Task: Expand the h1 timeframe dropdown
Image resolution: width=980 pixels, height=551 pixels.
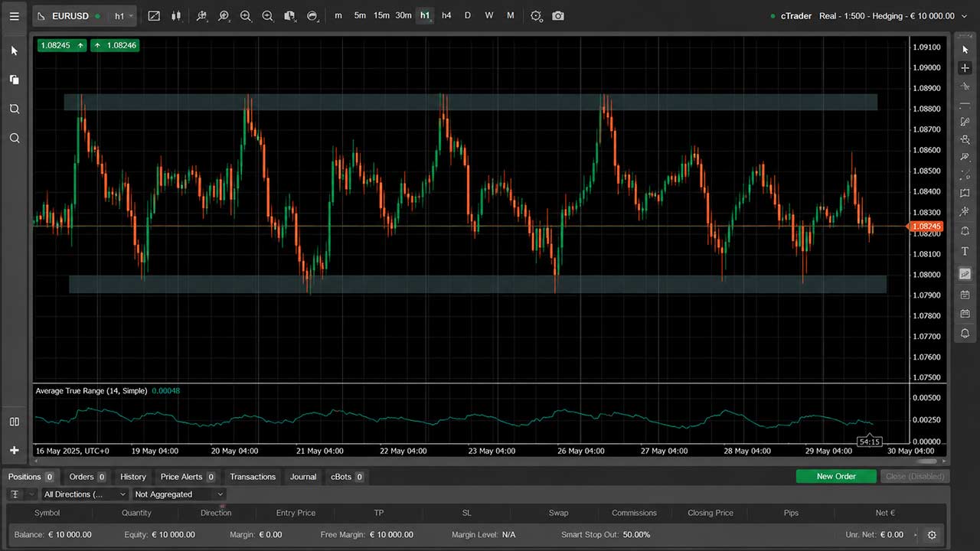Action: (x=123, y=16)
